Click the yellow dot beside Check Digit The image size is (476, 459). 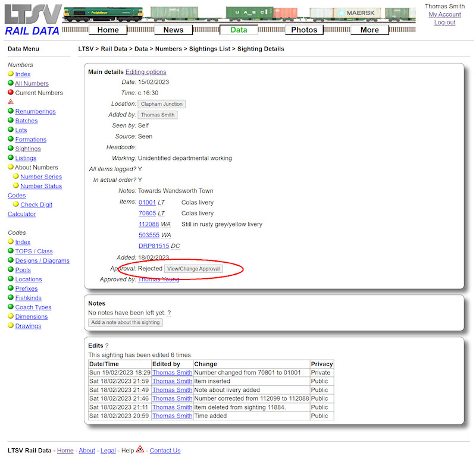pos(15,205)
